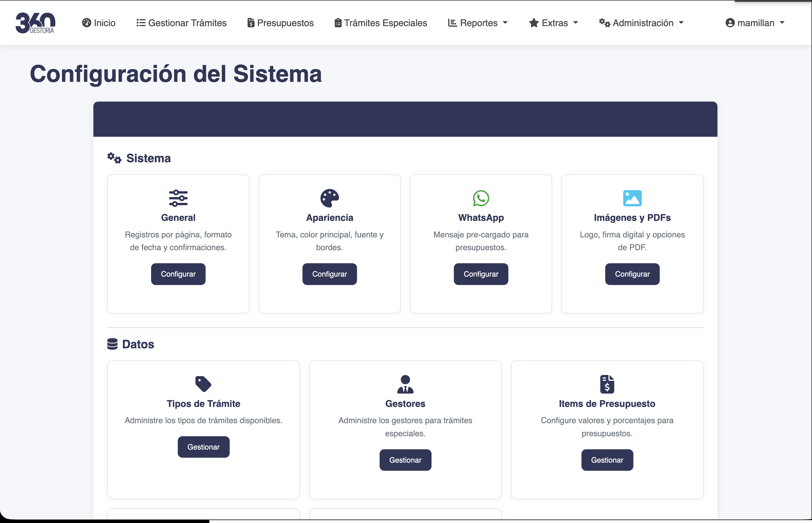Click the General settings sliders icon
Screen dimensions: 812x523
click(178, 198)
